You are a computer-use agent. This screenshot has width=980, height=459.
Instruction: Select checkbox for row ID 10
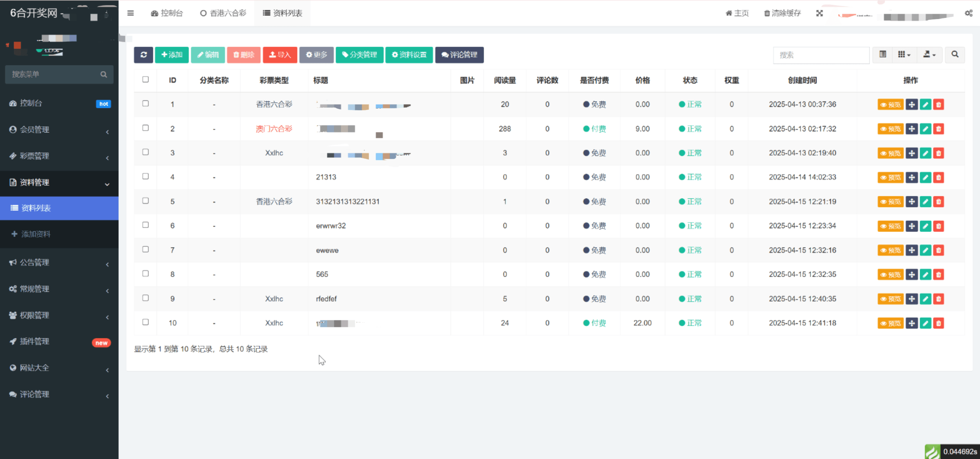click(x=145, y=322)
